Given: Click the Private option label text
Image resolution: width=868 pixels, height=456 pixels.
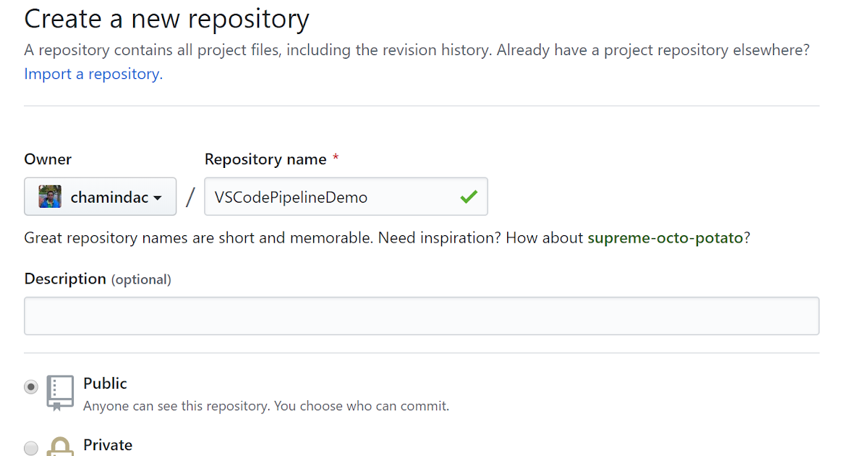Looking at the screenshot, I should pos(108,445).
